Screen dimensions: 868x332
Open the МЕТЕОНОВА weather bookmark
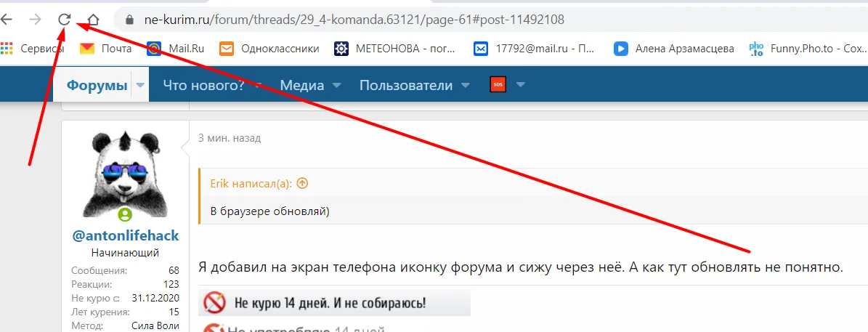[x=394, y=49]
